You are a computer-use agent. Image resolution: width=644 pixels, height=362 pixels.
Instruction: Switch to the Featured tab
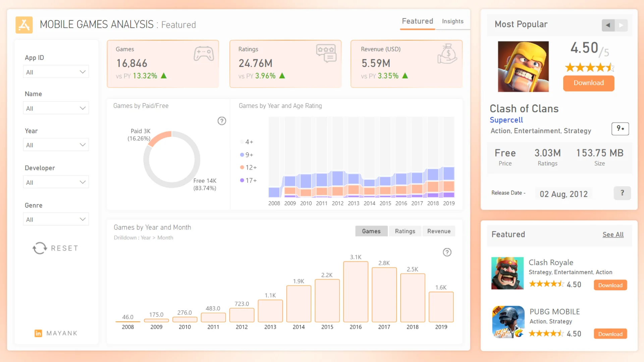coord(418,21)
